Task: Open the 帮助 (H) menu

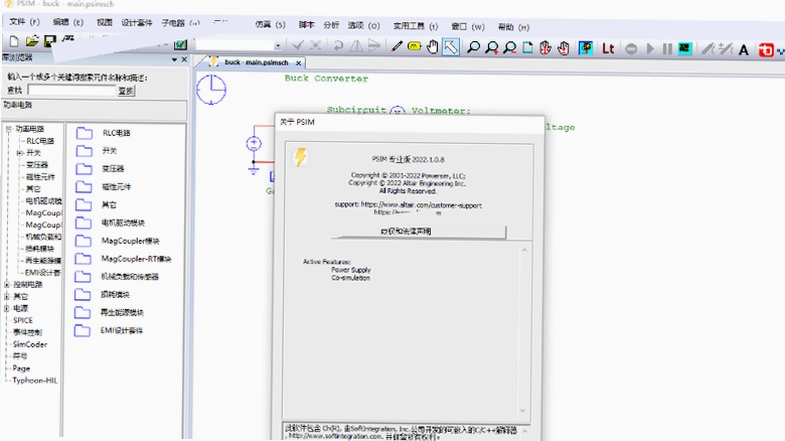Action: pos(513,27)
